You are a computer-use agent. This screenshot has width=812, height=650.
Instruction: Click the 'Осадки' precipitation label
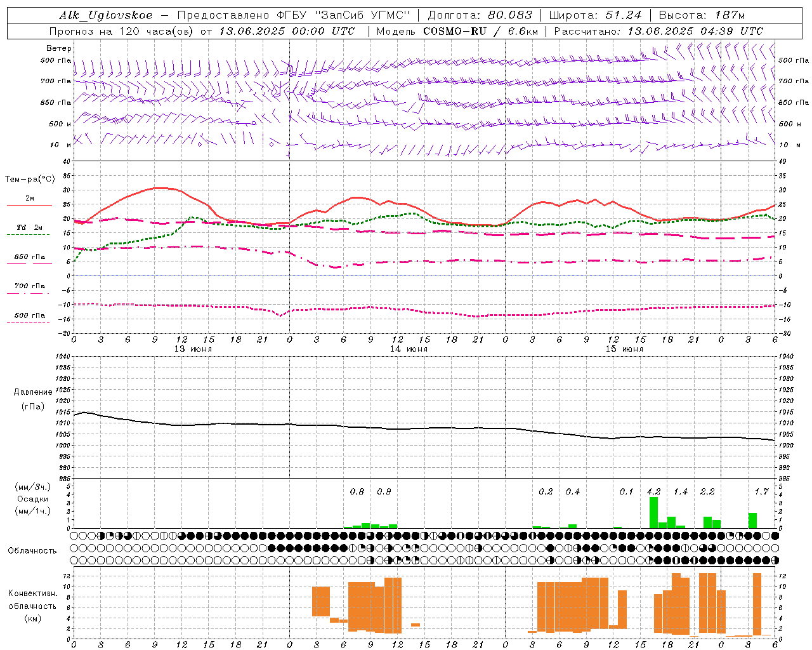(x=33, y=499)
